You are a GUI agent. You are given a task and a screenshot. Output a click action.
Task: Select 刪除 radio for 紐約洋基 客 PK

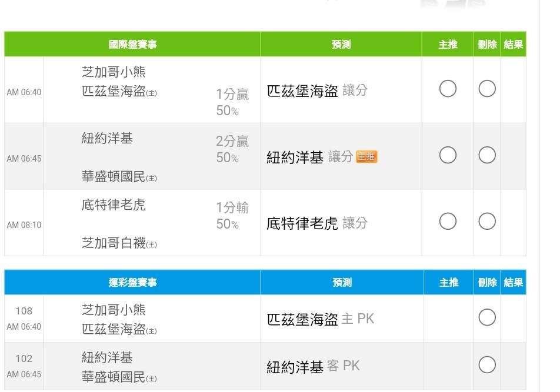point(487,365)
